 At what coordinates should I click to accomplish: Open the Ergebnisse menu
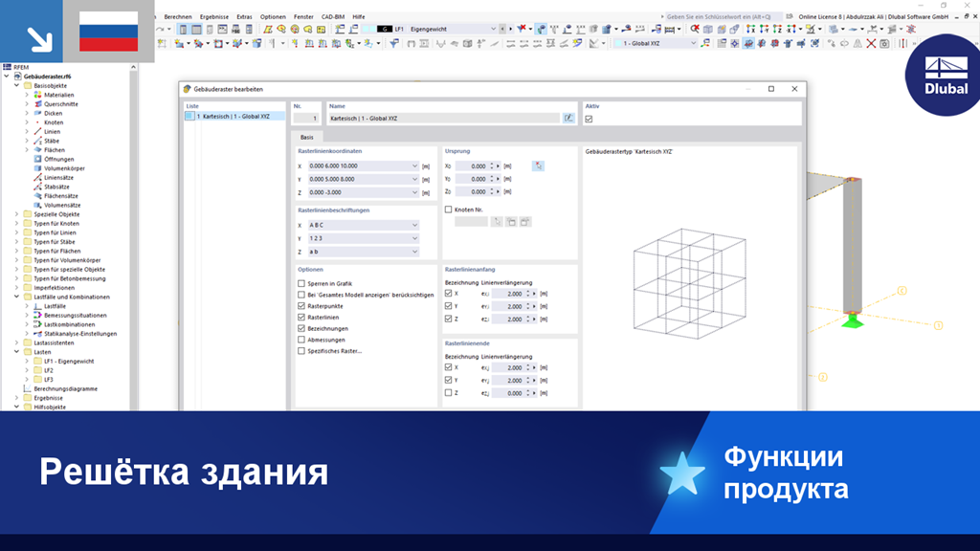point(213,17)
